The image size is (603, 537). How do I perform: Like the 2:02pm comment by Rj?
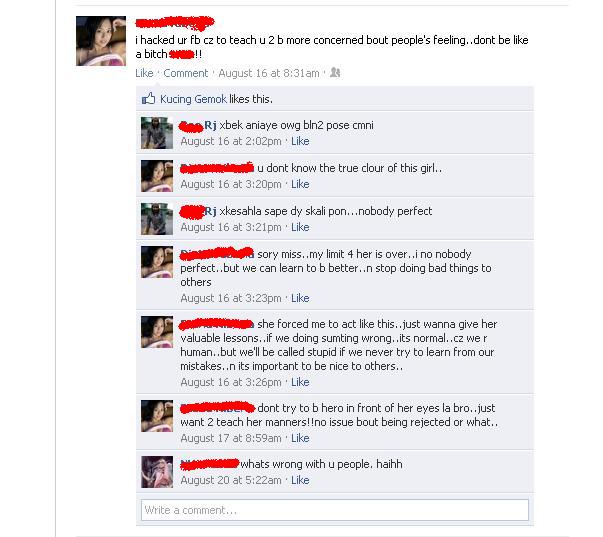tap(300, 141)
